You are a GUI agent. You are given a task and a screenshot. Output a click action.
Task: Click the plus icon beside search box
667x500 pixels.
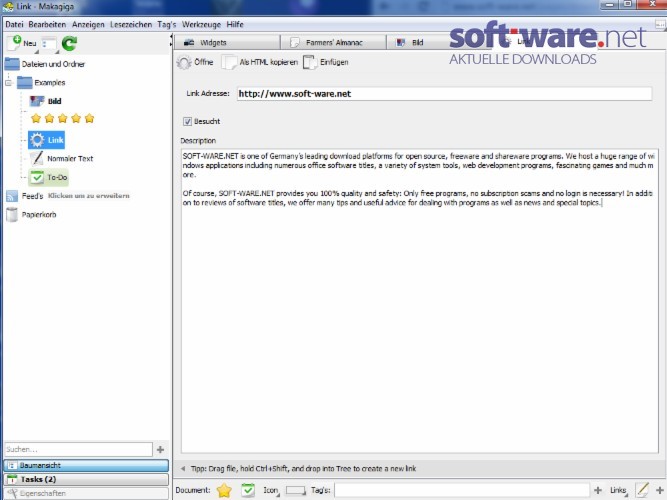coord(160,449)
